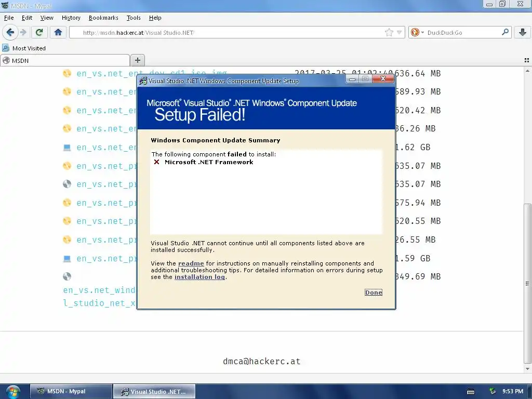Click the disc icon next to 520.42 MB row
The height and width of the screenshot is (399, 532).
(67, 110)
